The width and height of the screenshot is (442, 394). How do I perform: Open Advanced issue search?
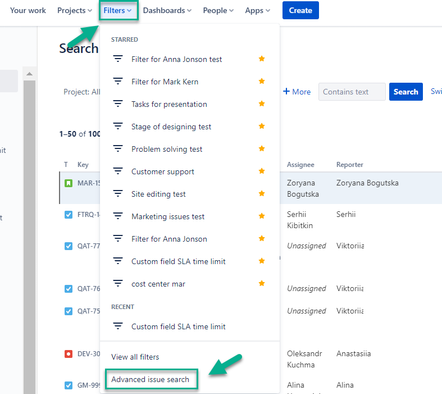pos(151,379)
